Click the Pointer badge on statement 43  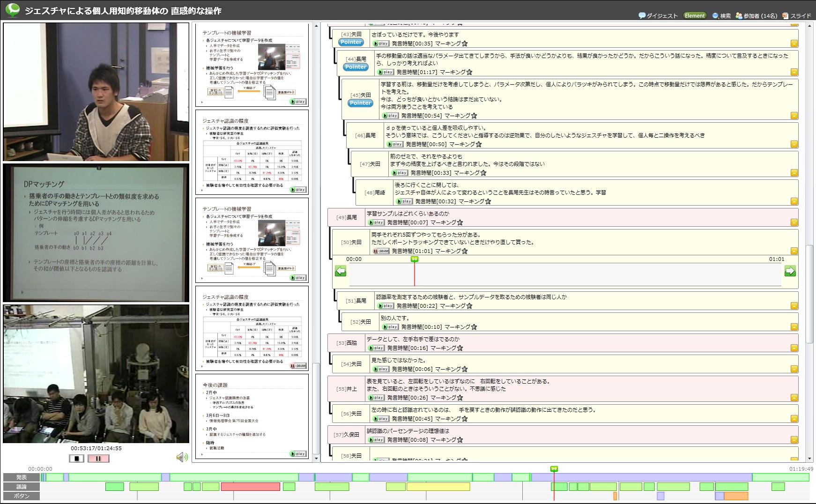click(351, 42)
